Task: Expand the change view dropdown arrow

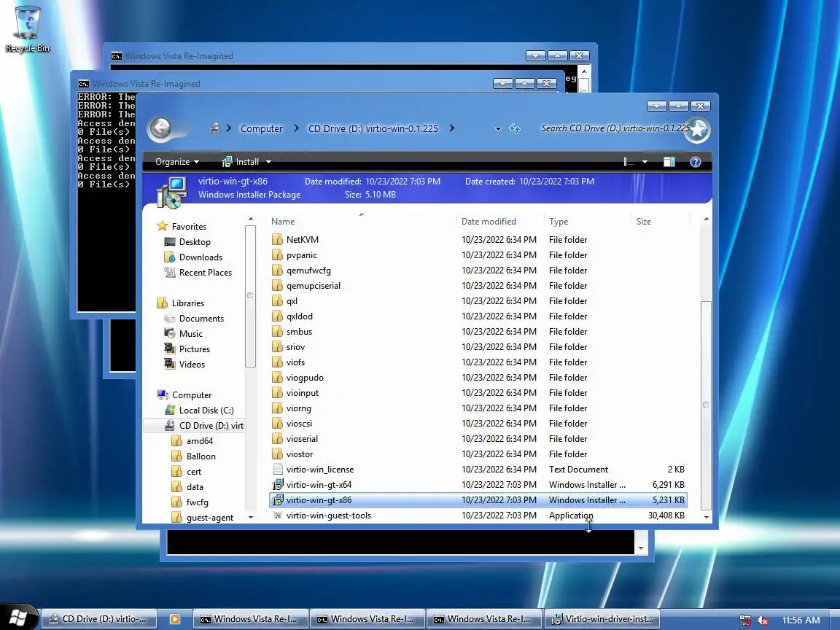Action: (x=645, y=162)
